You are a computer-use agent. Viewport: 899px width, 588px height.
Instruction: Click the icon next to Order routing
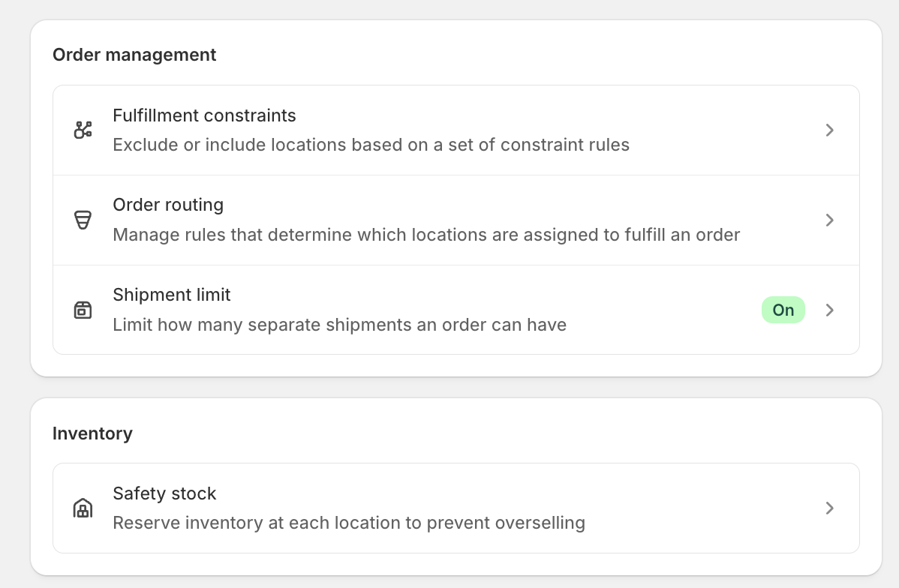[x=83, y=220]
